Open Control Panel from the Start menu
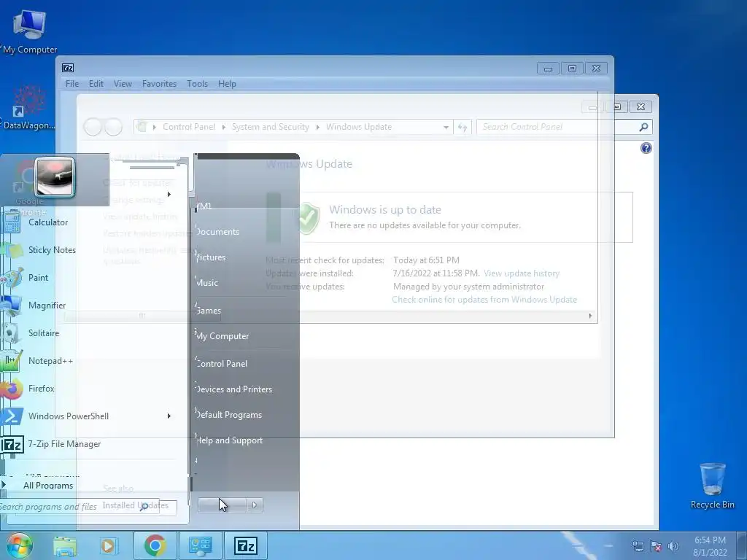 click(x=221, y=364)
